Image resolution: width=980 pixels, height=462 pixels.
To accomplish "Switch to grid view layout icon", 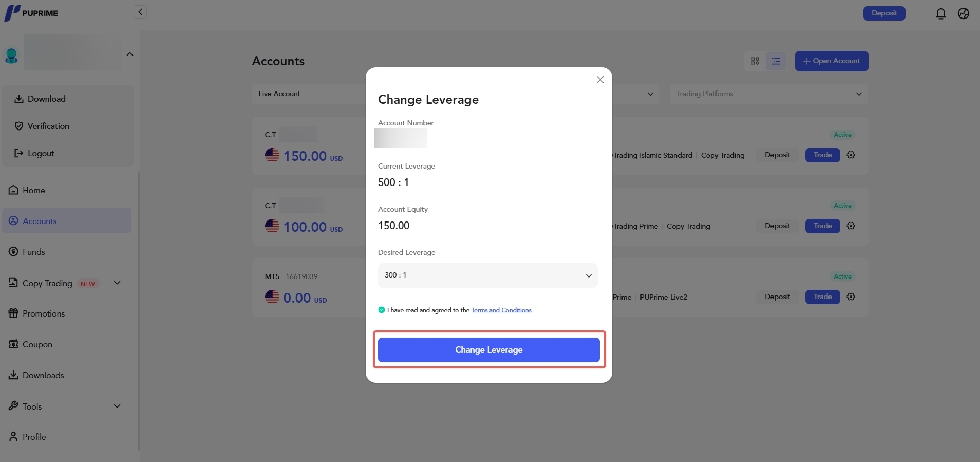I will 755,61.
